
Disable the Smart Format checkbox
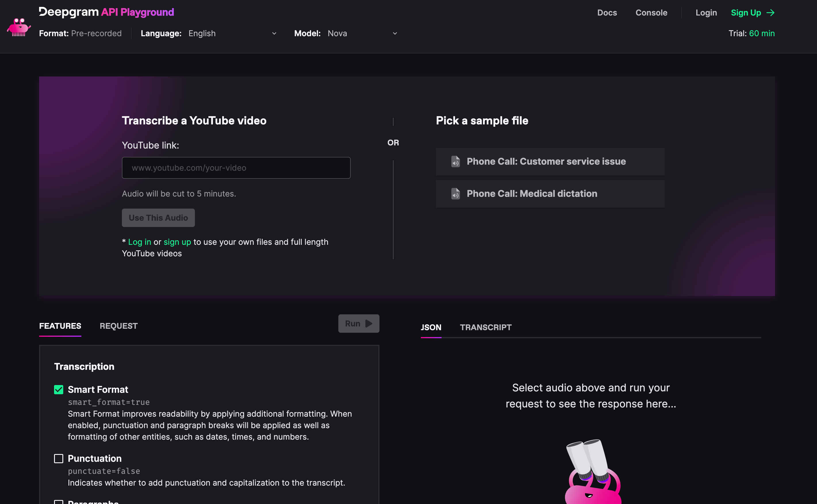[x=59, y=389]
